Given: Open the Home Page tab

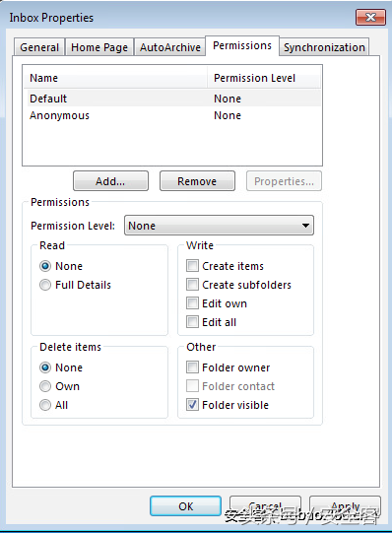Looking at the screenshot, I should click(x=99, y=47).
